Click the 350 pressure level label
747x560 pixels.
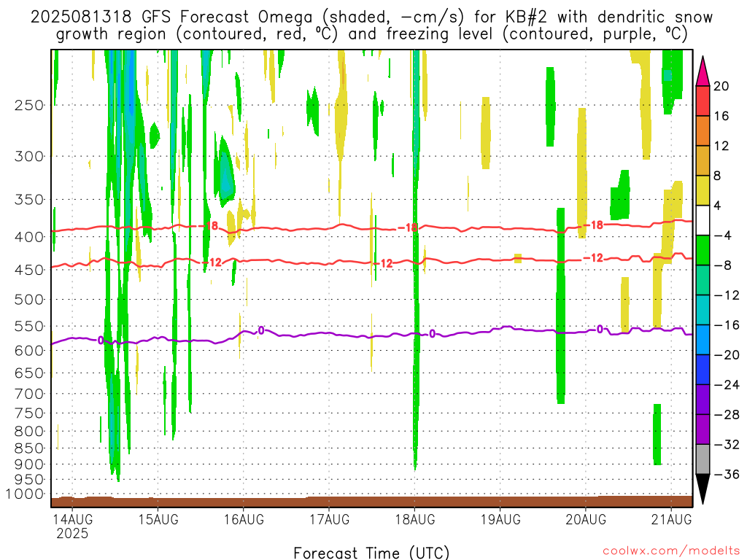coord(29,200)
